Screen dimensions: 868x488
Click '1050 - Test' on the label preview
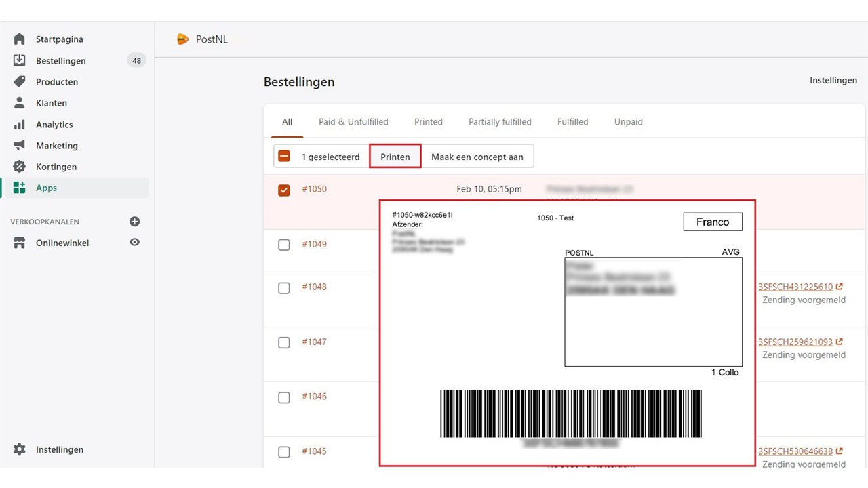(x=555, y=218)
